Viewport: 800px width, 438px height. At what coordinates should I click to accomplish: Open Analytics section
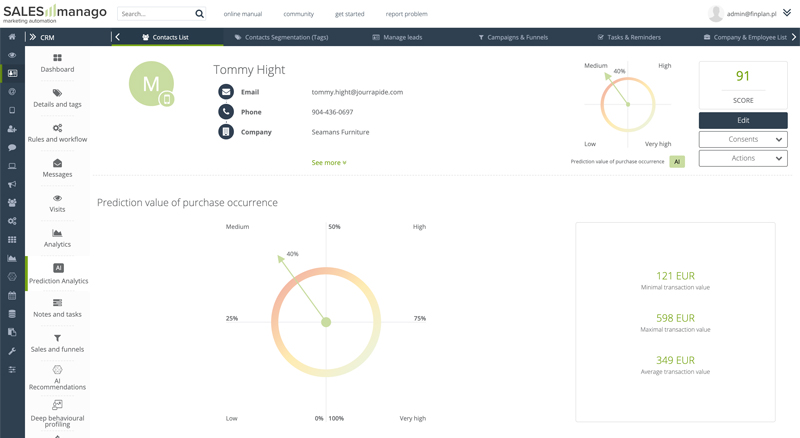click(58, 238)
